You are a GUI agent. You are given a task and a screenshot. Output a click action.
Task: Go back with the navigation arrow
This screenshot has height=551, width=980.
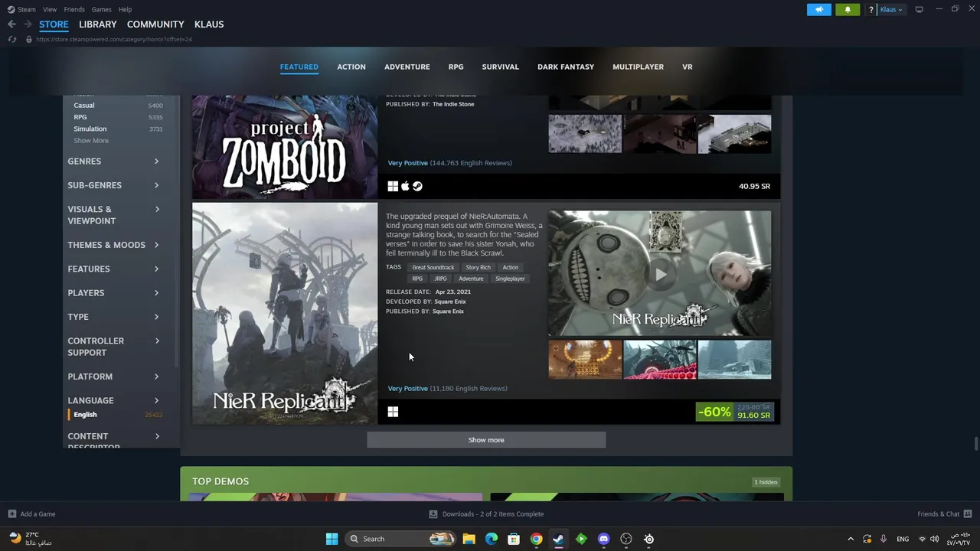[x=11, y=24]
